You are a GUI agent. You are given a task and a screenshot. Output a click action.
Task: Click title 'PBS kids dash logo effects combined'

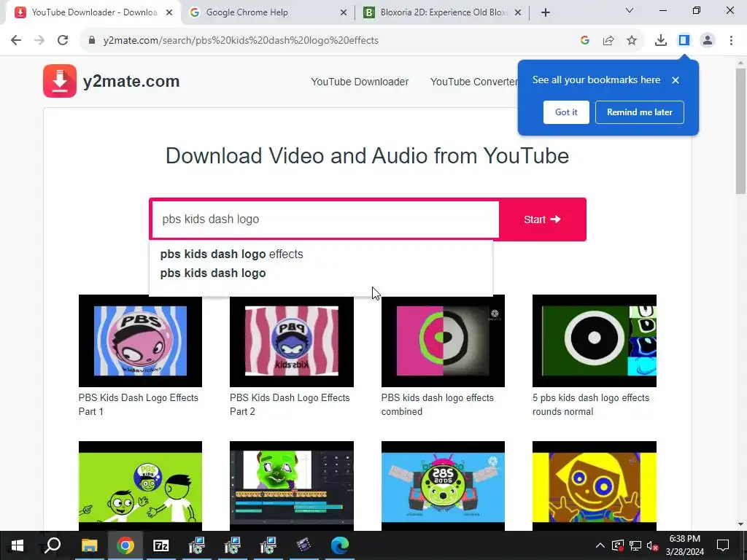(x=438, y=405)
